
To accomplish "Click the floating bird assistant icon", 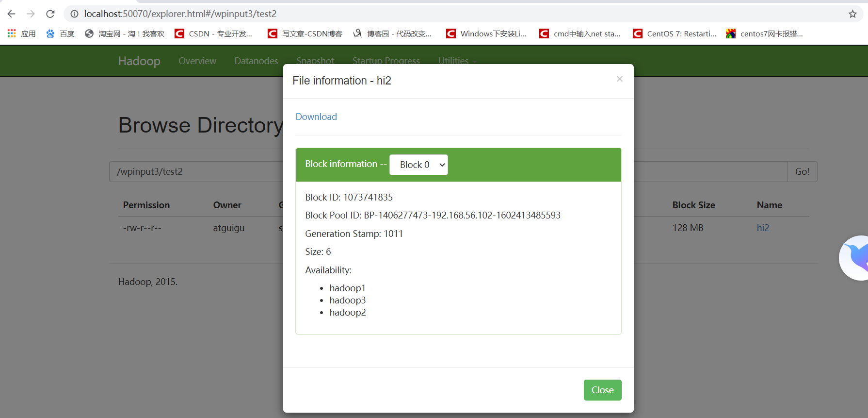I will point(855,258).
